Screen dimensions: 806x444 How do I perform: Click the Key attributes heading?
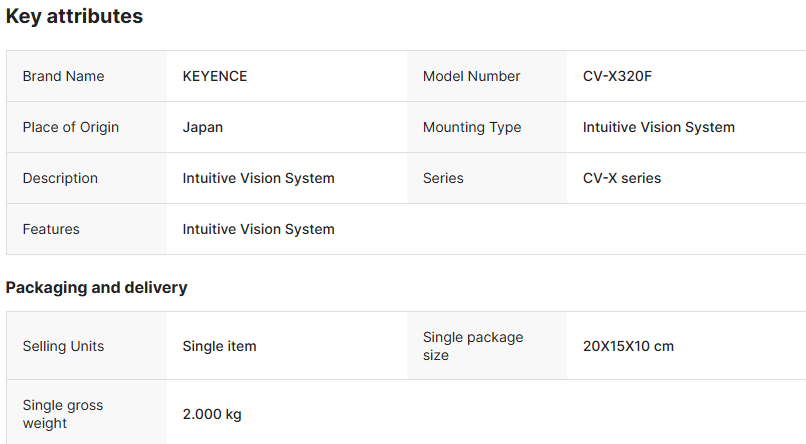coord(74,17)
